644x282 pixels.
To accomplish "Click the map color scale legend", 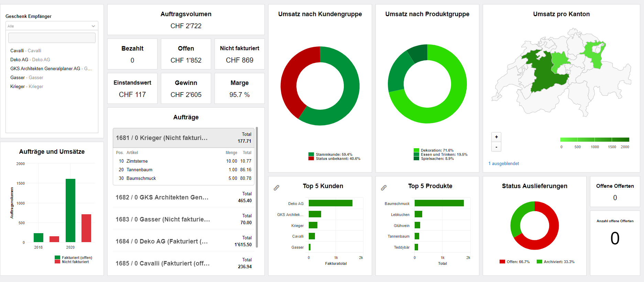I will coord(594,140).
